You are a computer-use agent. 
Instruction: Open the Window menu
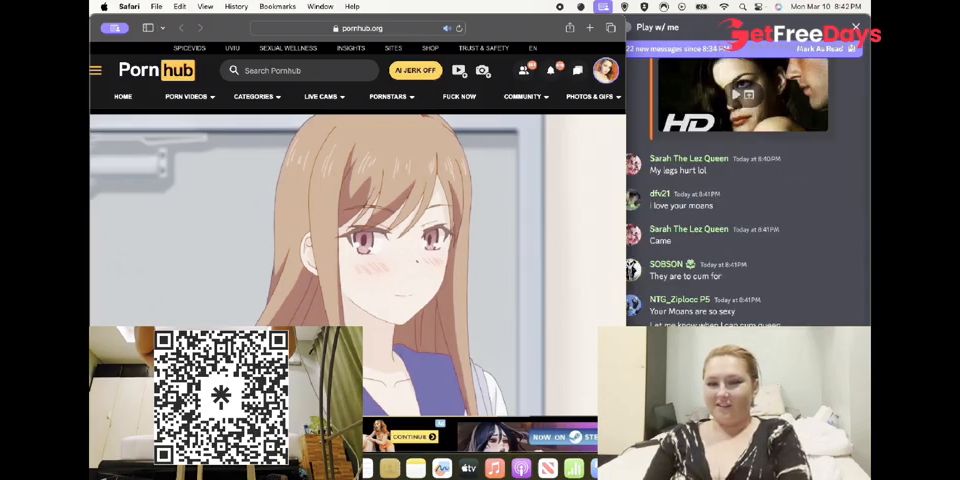(320, 7)
